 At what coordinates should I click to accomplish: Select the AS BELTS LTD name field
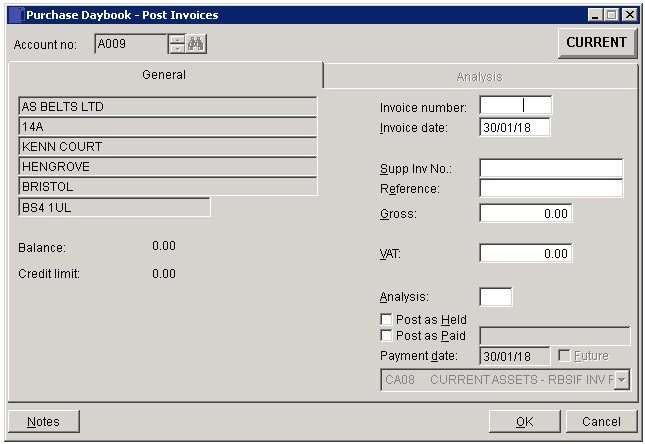168,107
